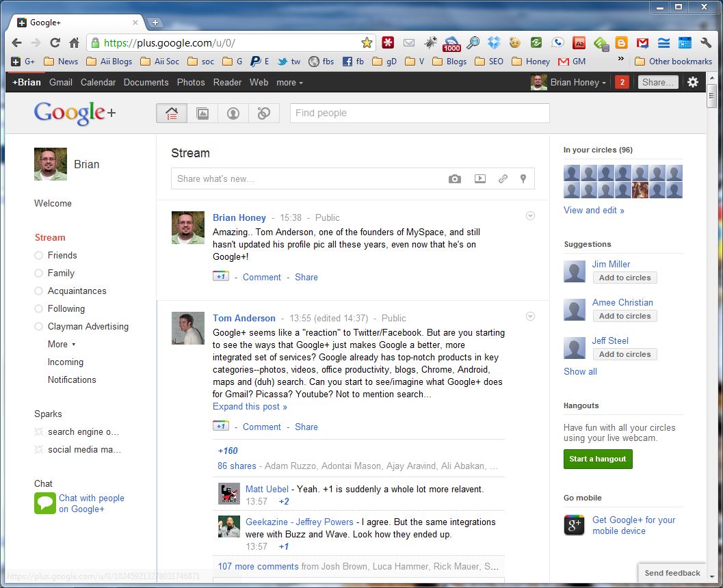The height and width of the screenshot is (588, 723).
Task: Attach a link with the paperclip icon
Action: click(x=503, y=179)
